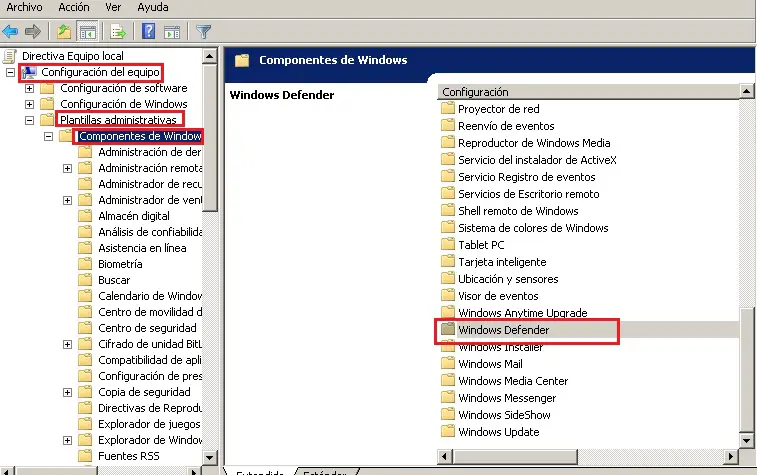This screenshot has height=475, width=757.
Task: Select Windows SideShow
Action: 505,415
